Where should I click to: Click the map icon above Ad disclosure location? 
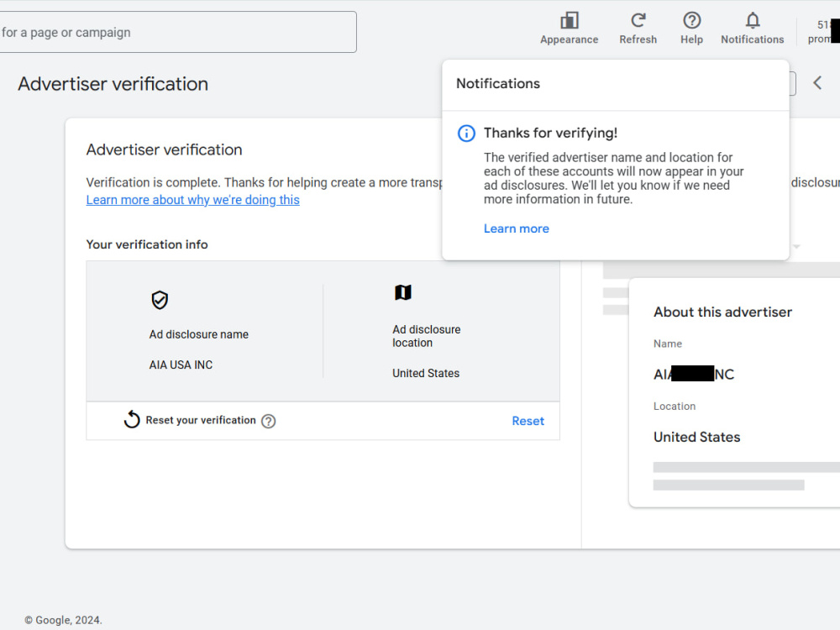pyautogui.click(x=403, y=292)
